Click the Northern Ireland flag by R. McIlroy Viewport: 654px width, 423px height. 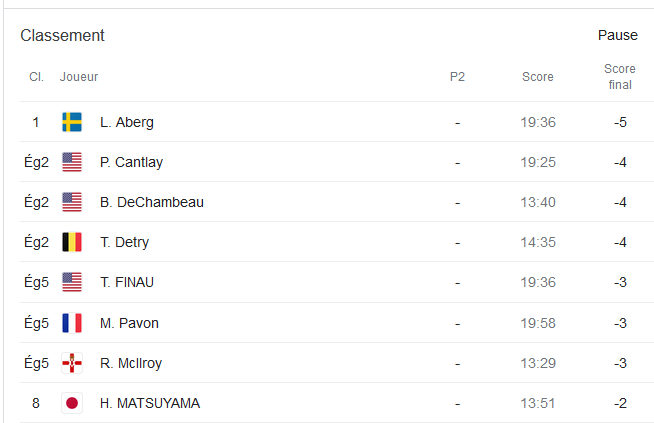coord(72,363)
